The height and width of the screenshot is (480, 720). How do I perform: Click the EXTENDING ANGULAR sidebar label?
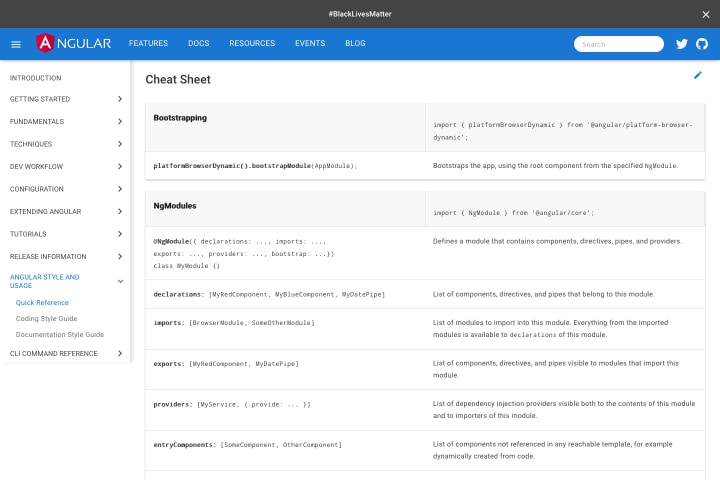click(x=45, y=212)
